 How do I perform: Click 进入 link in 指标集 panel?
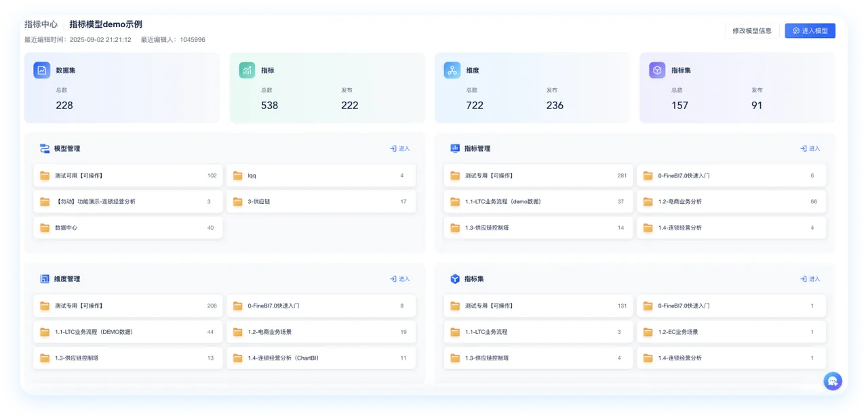coord(810,278)
